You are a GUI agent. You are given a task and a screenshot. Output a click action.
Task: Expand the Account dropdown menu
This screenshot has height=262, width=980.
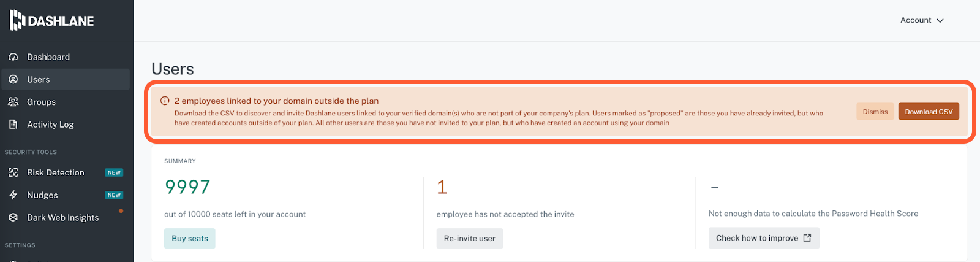click(x=922, y=20)
